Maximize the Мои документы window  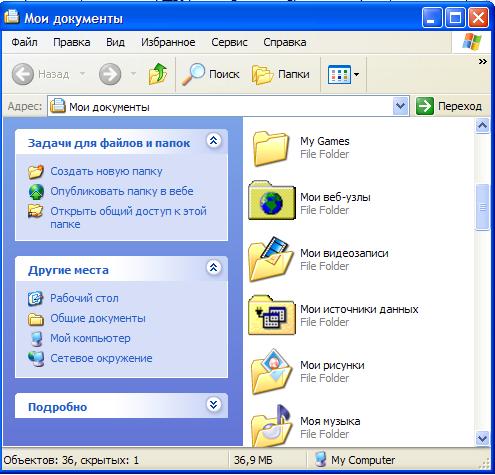455,17
